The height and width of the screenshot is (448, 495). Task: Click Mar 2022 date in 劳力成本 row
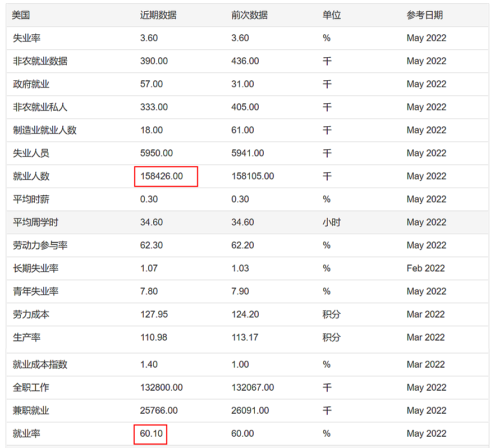pos(425,314)
